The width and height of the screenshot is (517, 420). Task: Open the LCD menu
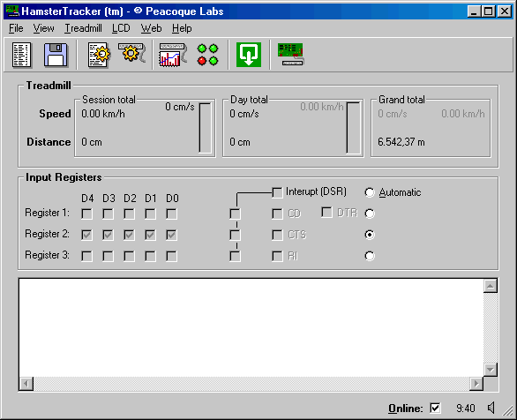pos(121,28)
